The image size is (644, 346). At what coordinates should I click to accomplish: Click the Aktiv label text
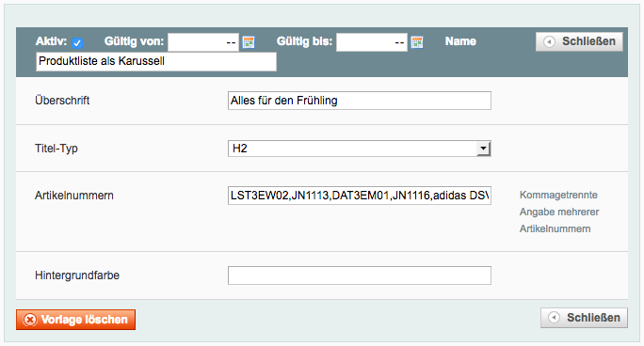click(x=52, y=41)
